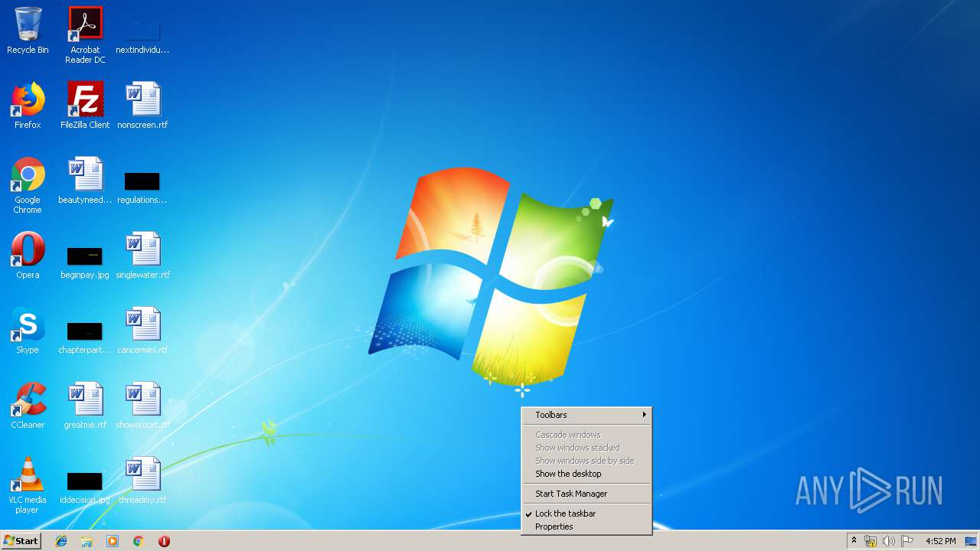Choose Show the desktop
Viewport: 980px width, 551px height.
586,474
